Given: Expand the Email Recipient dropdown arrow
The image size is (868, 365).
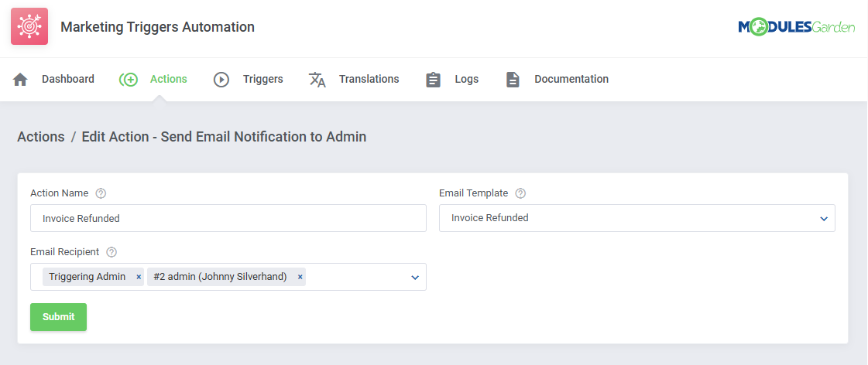Looking at the screenshot, I should pyautogui.click(x=415, y=277).
